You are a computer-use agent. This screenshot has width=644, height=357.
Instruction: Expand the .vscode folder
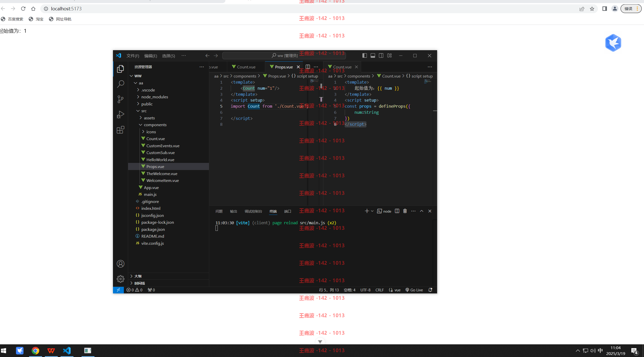(138, 90)
